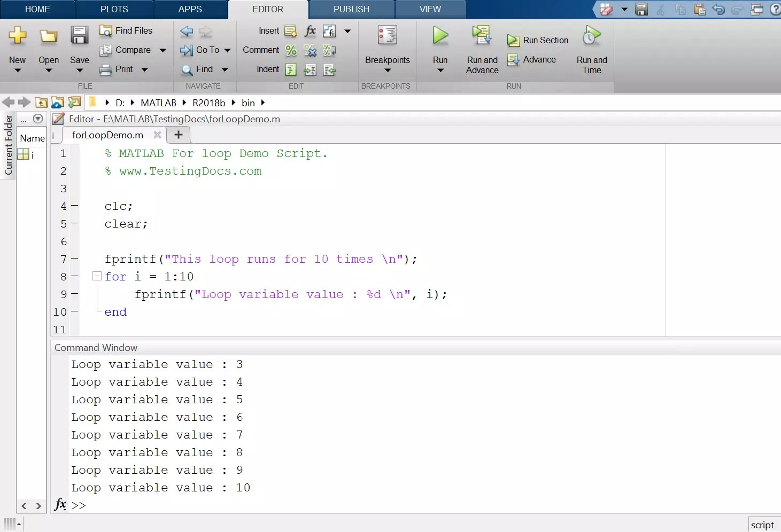Click the New file plus icon
Screen dimensions: 781x532
(18, 36)
